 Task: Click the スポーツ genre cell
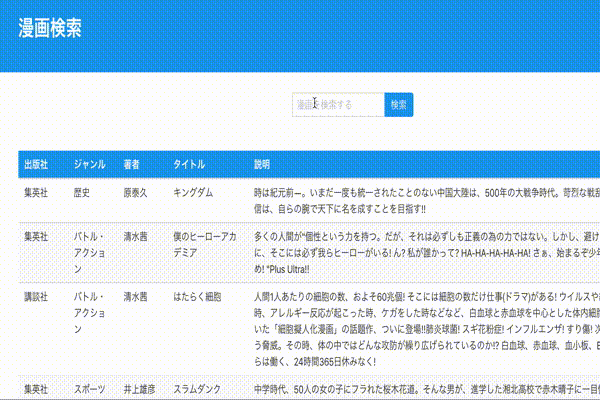pyautogui.click(x=90, y=389)
